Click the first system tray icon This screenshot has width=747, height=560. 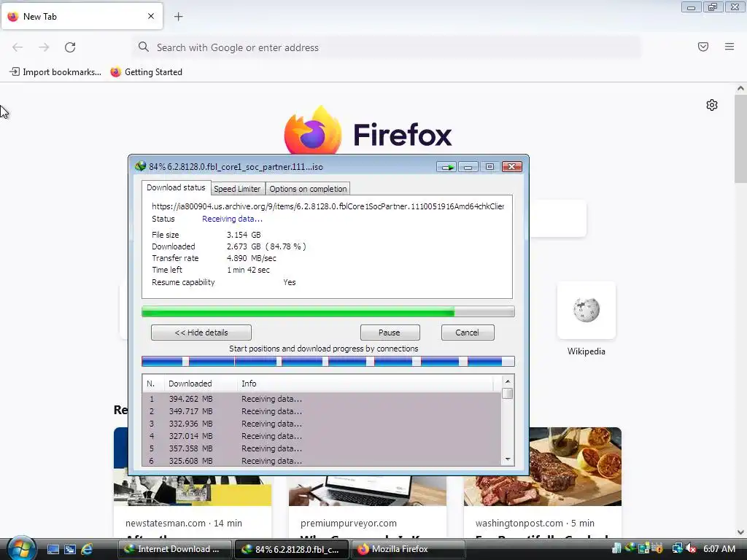tap(616, 548)
